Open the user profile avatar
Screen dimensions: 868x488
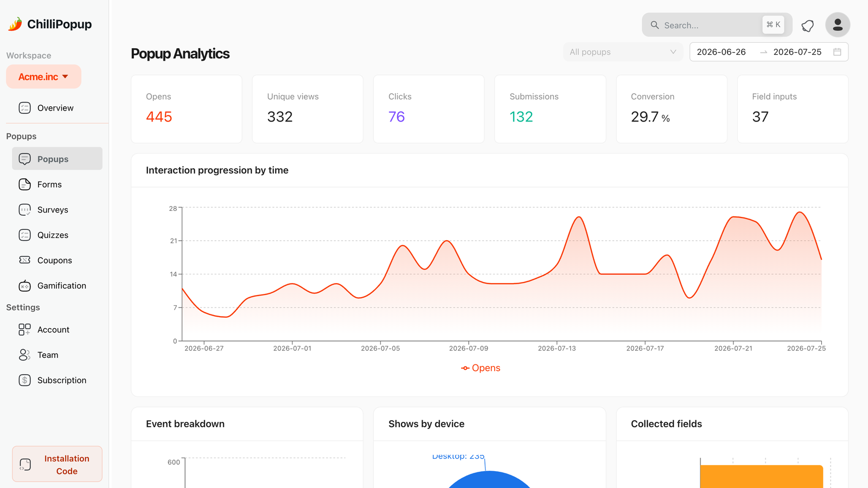click(838, 25)
